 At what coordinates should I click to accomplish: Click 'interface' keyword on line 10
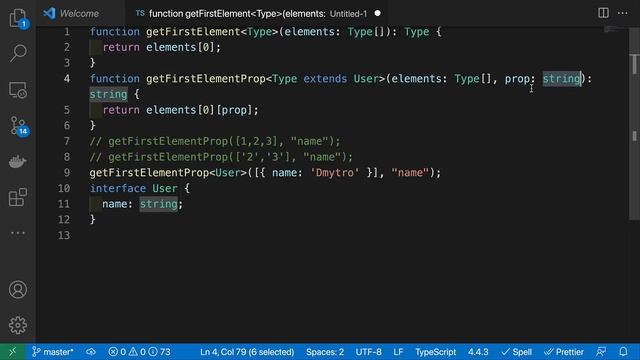(x=118, y=188)
